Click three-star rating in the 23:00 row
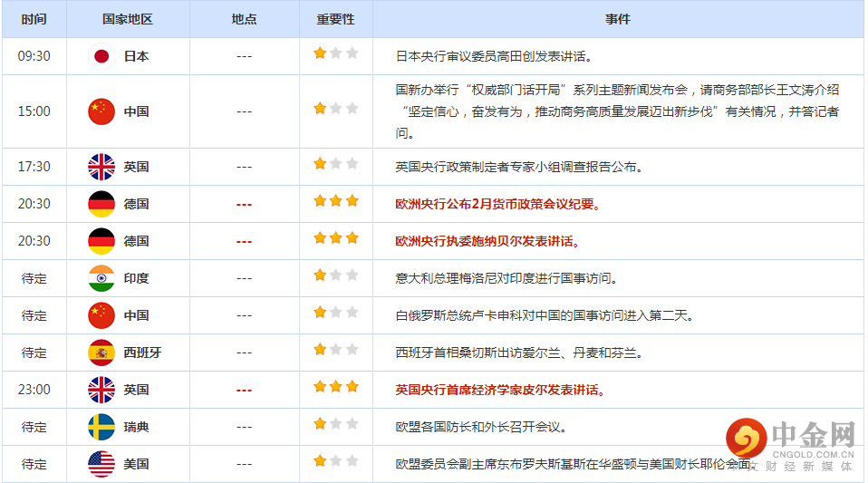This screenshot has height=483, width=868. pos(335,387)
